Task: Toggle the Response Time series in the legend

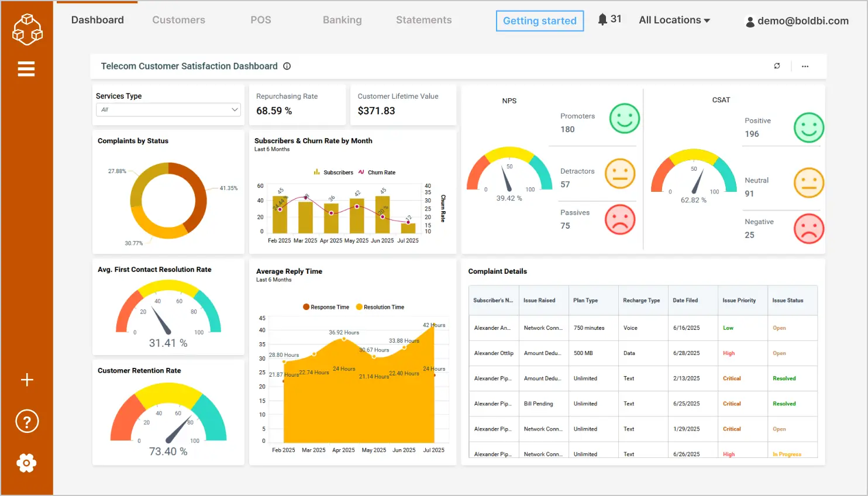Action: tap(326, 306)
